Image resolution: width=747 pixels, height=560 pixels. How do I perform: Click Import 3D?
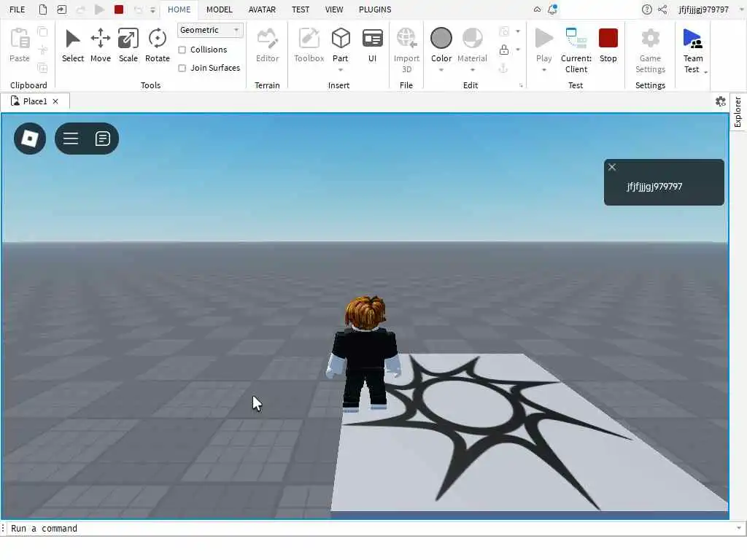(x=406, y=50)
